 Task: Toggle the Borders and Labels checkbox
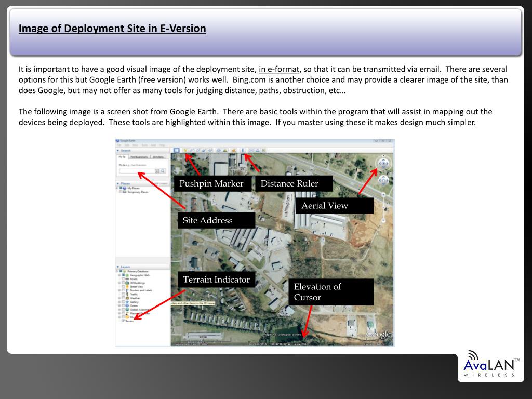(x=123, y=290)
